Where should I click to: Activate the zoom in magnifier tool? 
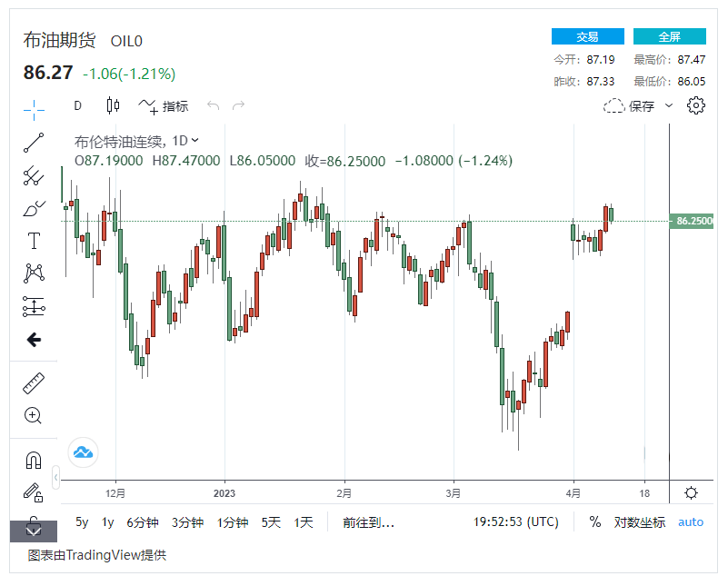click(x=34, y=416)
